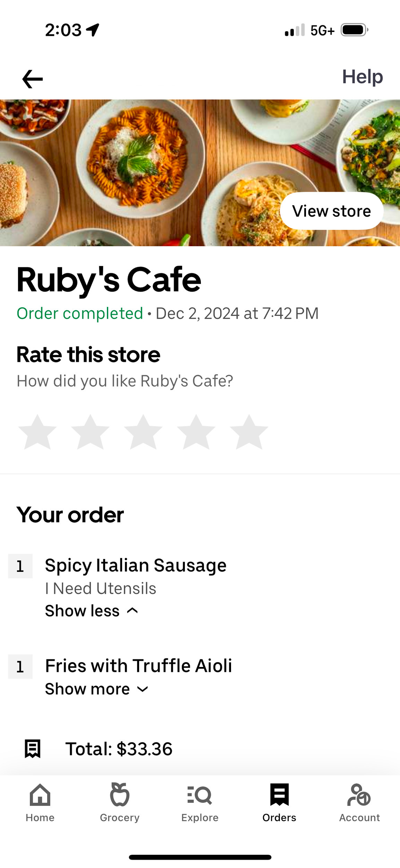Viewport: 400px width, 868px height.
Task: Tap the battery status icon
Action: pos(354,30)
